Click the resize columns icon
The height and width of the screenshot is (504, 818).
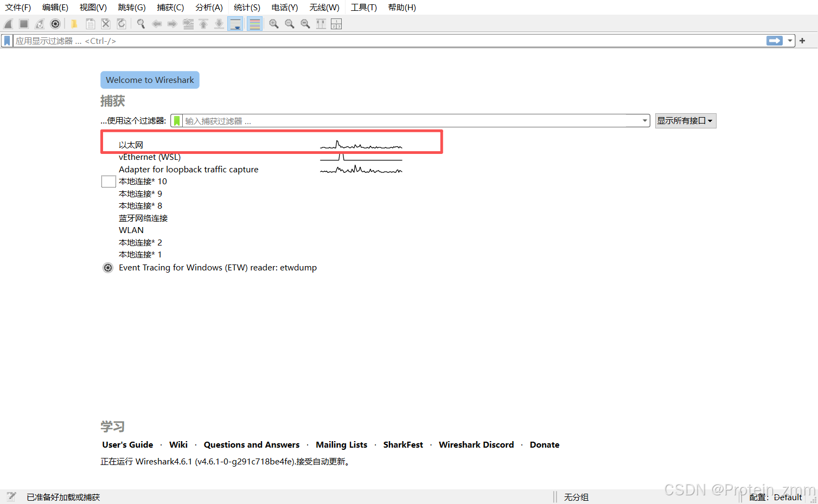click(321, 24)
